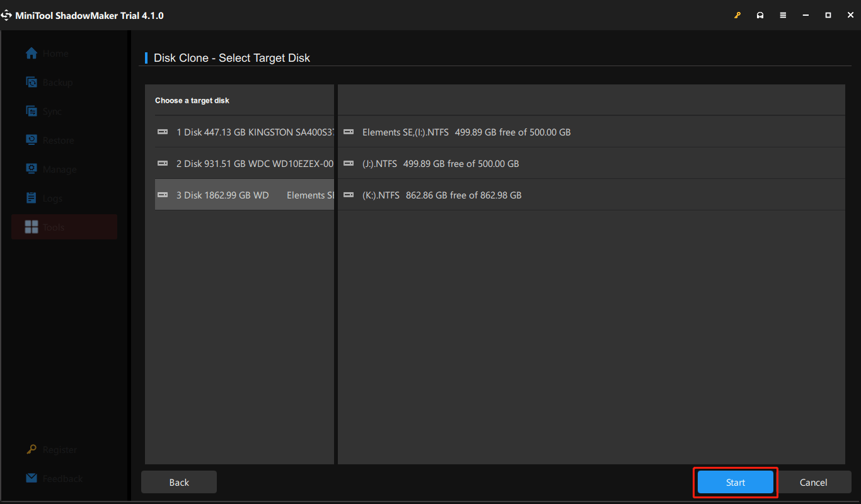Open the Sync feature icon
Screen dimensions: 861x504
pos(31,111)
